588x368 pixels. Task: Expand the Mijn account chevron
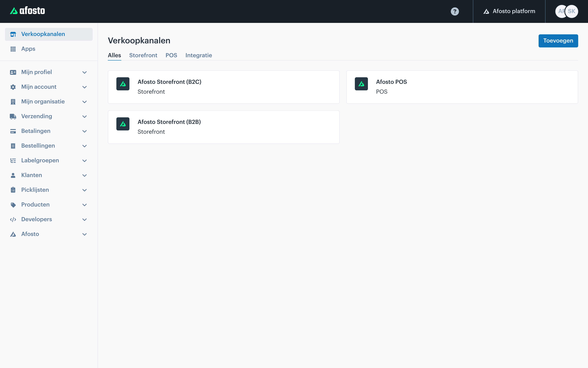(x=85, y=87)
